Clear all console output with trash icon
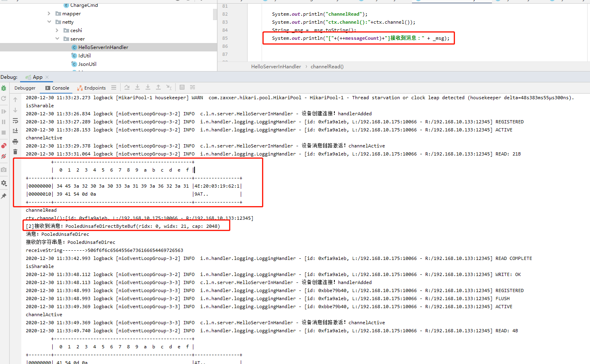Screen dimensions: 590x364 (x=15, y=152)
